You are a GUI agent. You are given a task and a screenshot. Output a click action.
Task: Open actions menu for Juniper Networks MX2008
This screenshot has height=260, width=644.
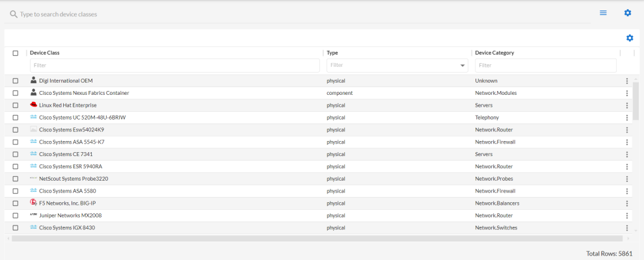pos(626,215)
